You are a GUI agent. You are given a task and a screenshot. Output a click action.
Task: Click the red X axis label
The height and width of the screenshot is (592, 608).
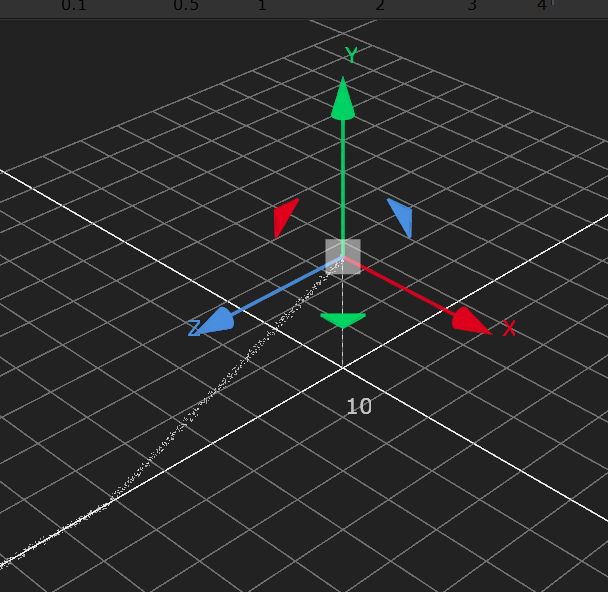click(x=509, y=328)
